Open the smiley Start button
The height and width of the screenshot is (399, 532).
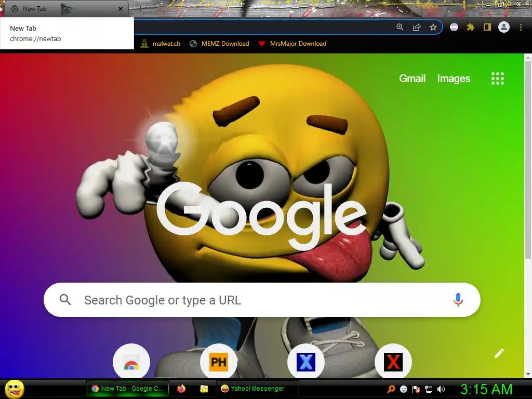coord(15,389)
